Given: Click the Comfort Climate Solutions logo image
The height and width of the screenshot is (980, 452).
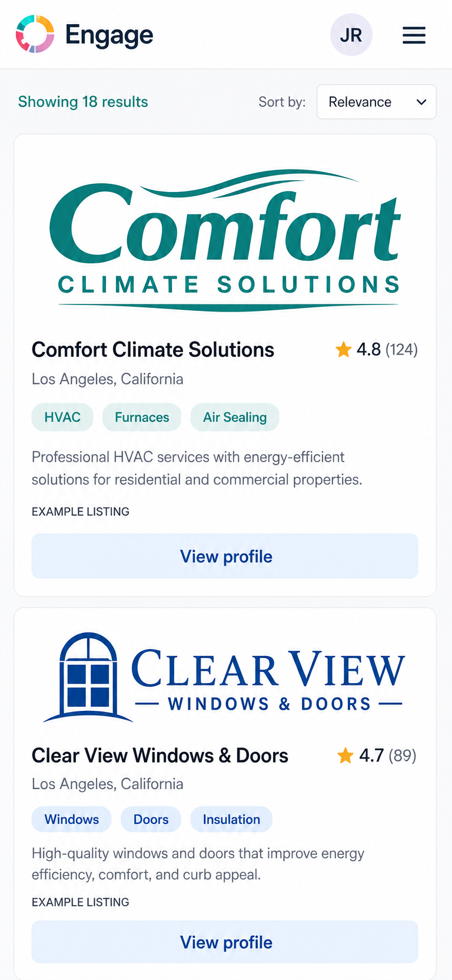Looking at the screenshot, I should pyautogui.click(x=225, y=240).
